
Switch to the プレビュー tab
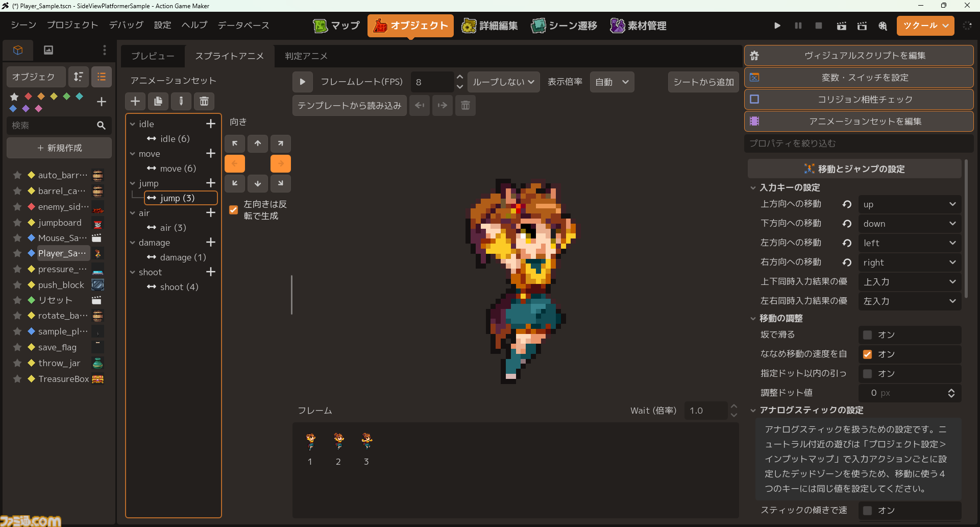[x=153, y=56]
